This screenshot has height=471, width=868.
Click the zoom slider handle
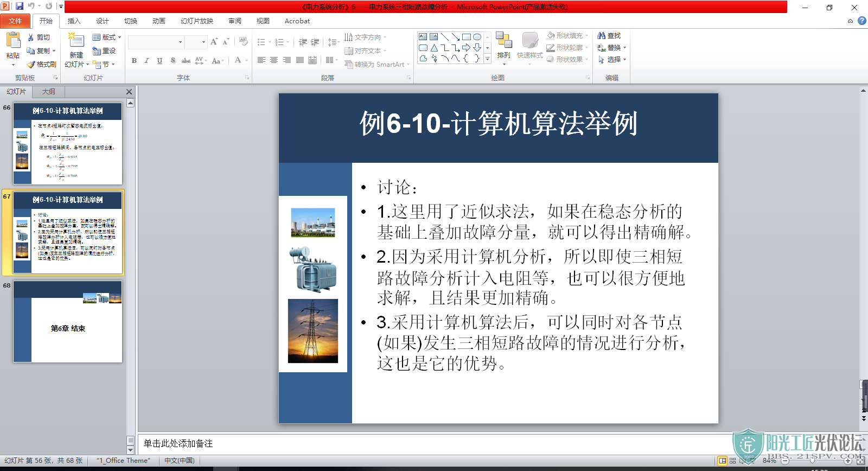pos(812,461)
